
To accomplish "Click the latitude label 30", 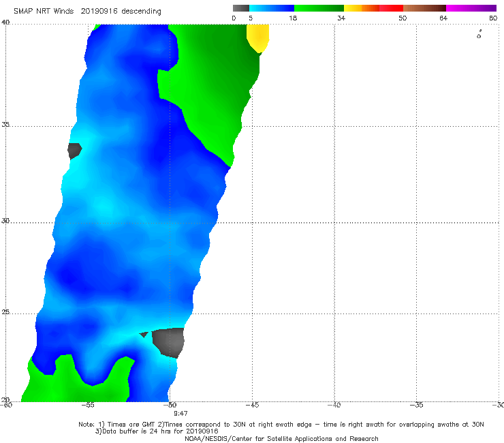I will point(5,221).
